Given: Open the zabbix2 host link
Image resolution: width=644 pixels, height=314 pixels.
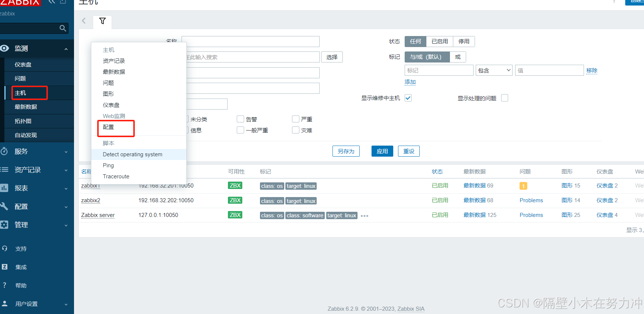Looking at the screenshot, I should [91, 200].
